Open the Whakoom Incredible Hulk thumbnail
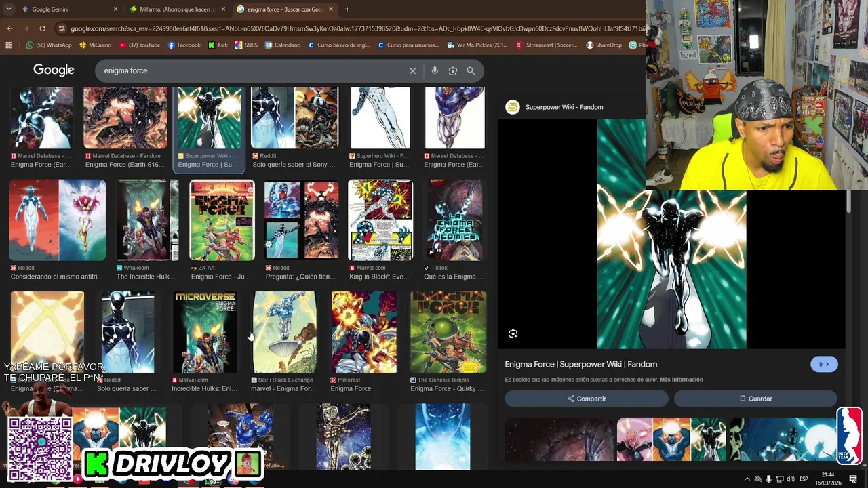The width and height of the screenshot is (868, 488). 147,220
